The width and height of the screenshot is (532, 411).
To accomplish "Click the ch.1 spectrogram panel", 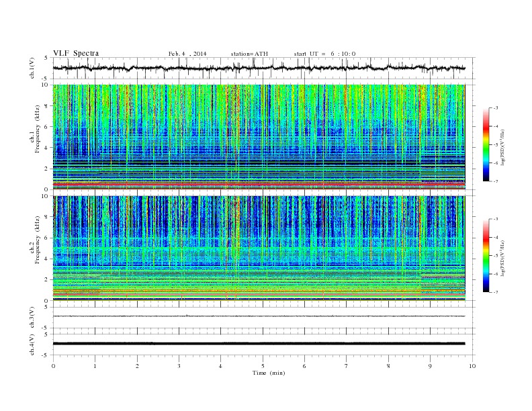I will pos(259,137).
